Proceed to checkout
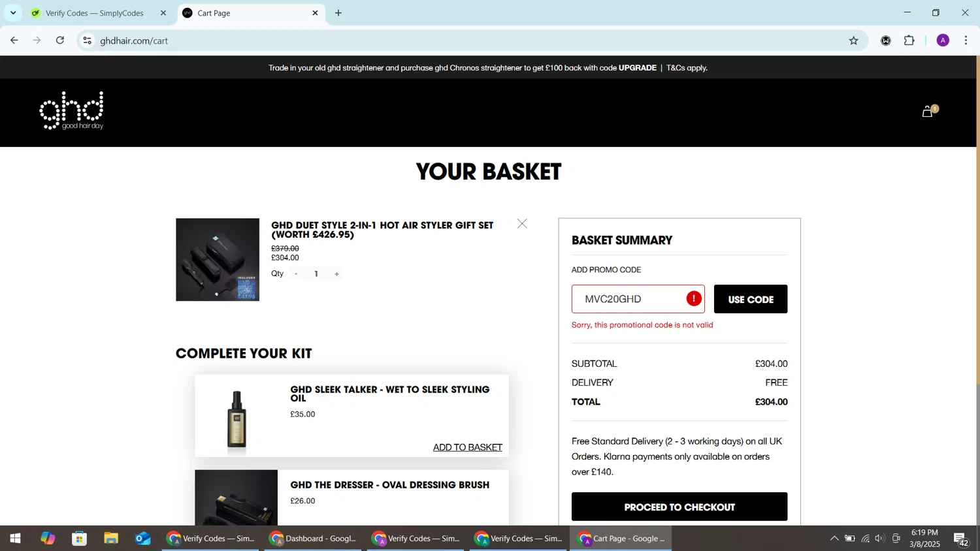This screenshot has width=980, height=551. tap(679, 507)
